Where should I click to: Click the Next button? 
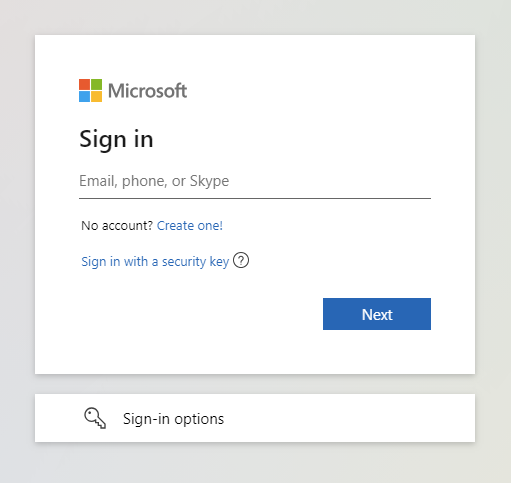click(x=377, y=314)
